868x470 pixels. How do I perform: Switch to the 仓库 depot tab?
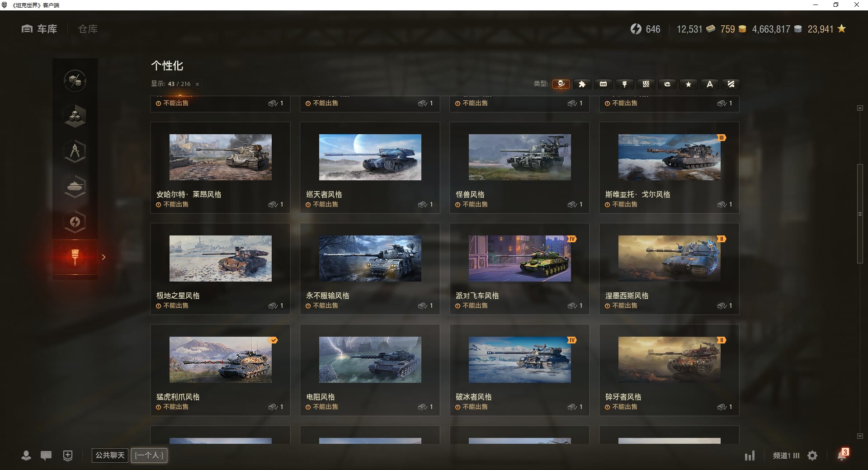coord(88,29)
